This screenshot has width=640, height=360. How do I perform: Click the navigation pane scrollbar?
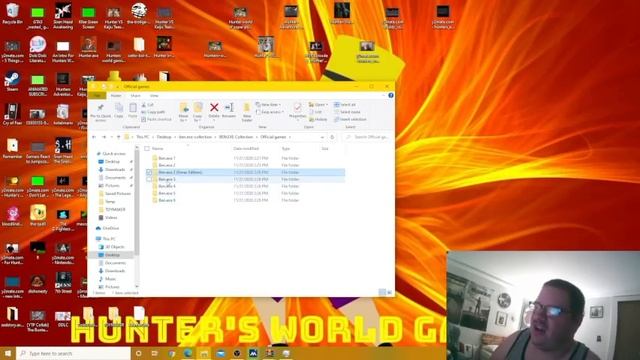137,202
